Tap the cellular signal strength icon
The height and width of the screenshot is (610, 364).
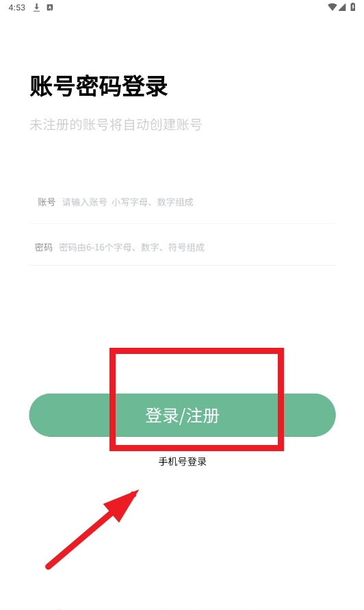pyautogui.click(x=342, y=7)
